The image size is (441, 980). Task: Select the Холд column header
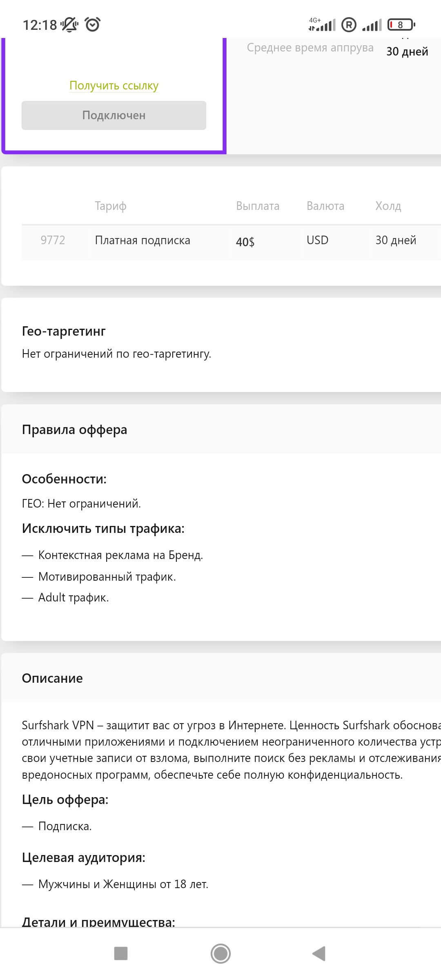point(388,206)
